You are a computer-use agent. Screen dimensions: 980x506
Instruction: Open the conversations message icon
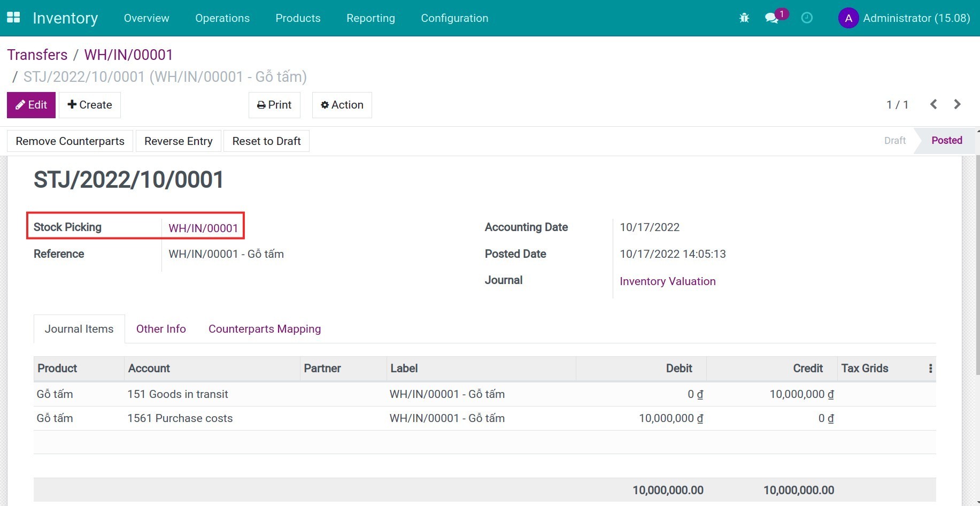point(771,18)
